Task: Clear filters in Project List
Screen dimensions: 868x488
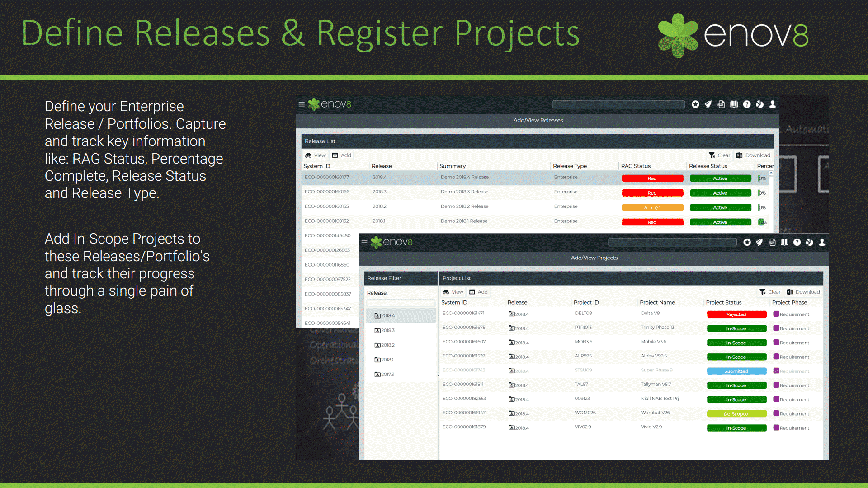Action: [770, 292]
